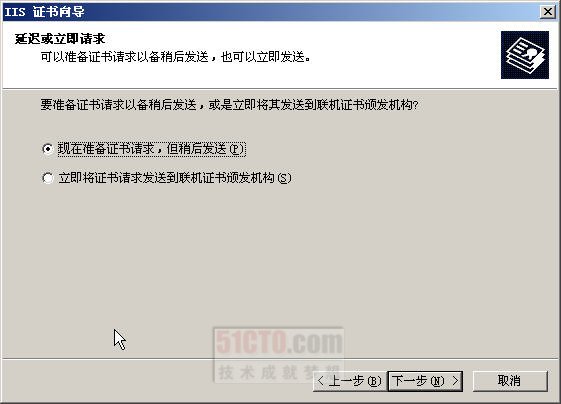Click the right arrow on 下一步 button
This screenshot has height=404, width=561.
[455, 381]
